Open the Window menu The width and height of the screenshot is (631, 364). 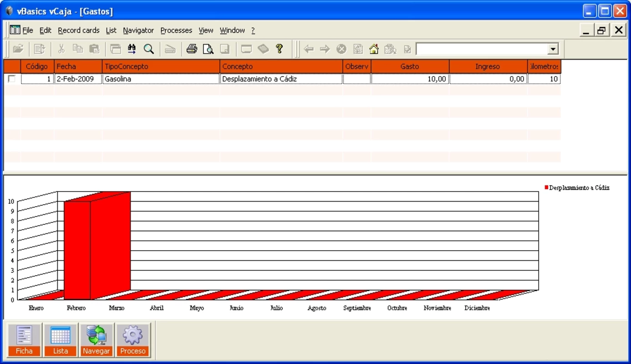pyautogui.click(x=232, y=30)
